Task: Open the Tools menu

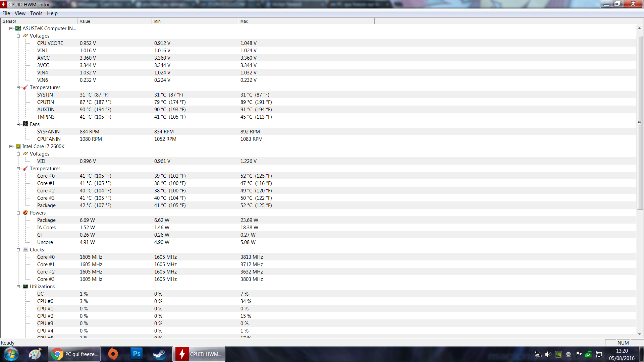Action: (36, 13)
